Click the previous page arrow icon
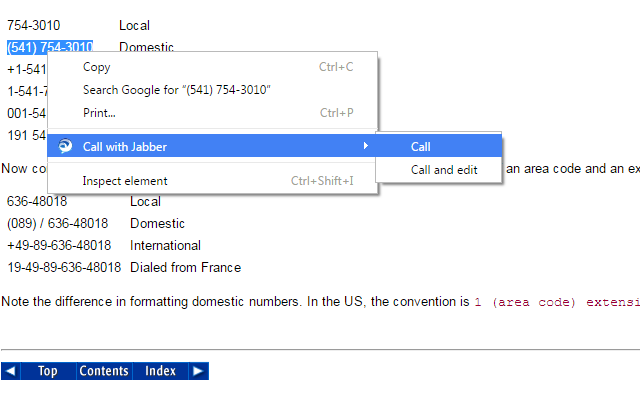The height and width of the screenshot is (400, 640). click(10, 371)
